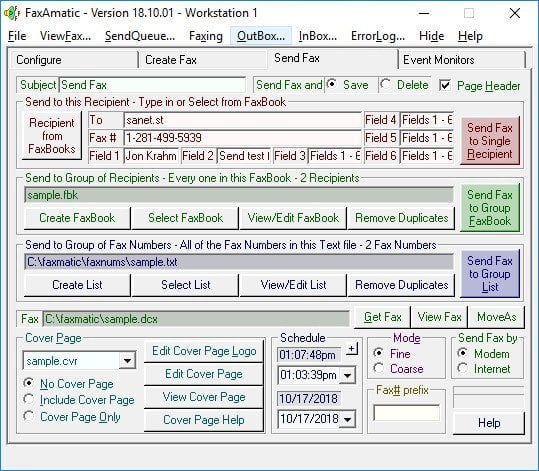This screenshot has width=539, height=471.
Task: Click the Subject input field
Action: (x=153, y=85)
